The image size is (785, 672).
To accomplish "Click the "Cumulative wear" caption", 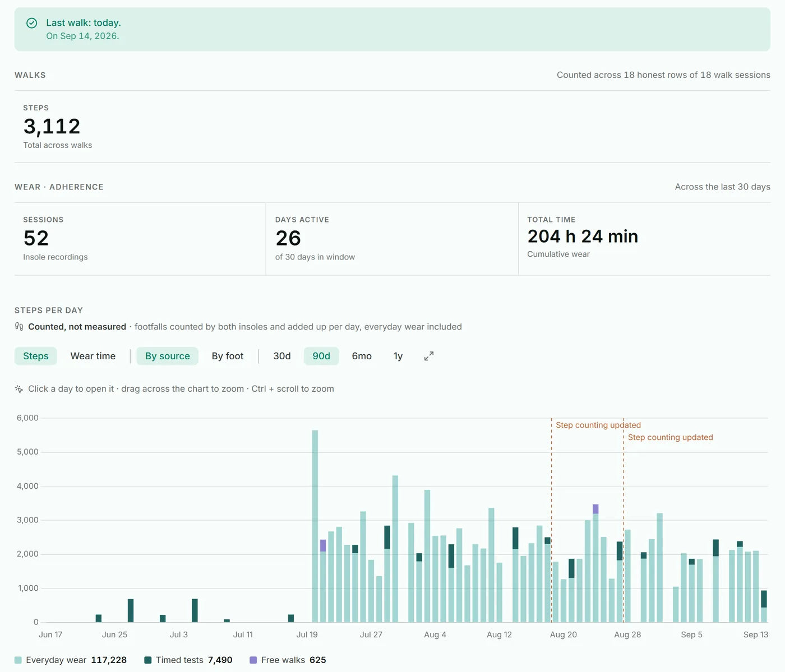I will pyautogui.click(x=558, y=254).
